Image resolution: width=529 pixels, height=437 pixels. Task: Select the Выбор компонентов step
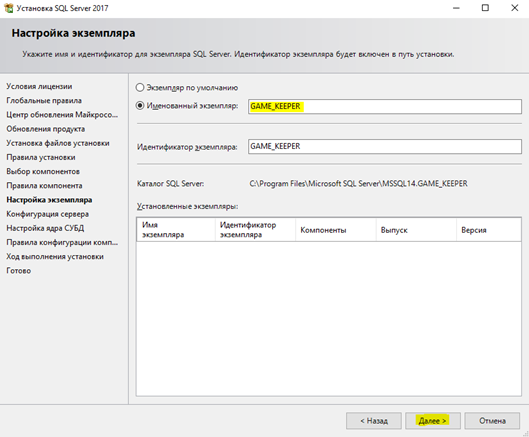click(x=43, y=171)
